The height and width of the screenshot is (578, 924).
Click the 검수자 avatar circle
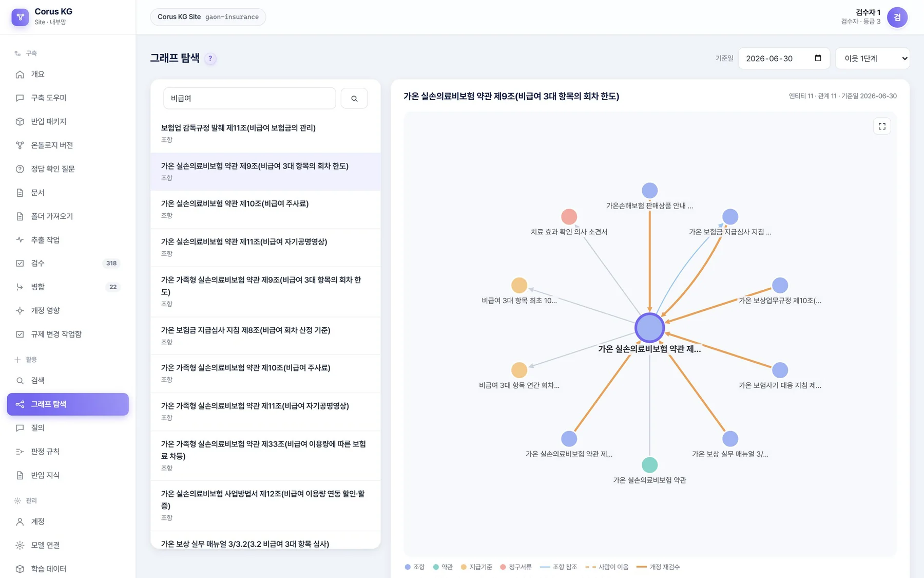[x=897, y=17]
